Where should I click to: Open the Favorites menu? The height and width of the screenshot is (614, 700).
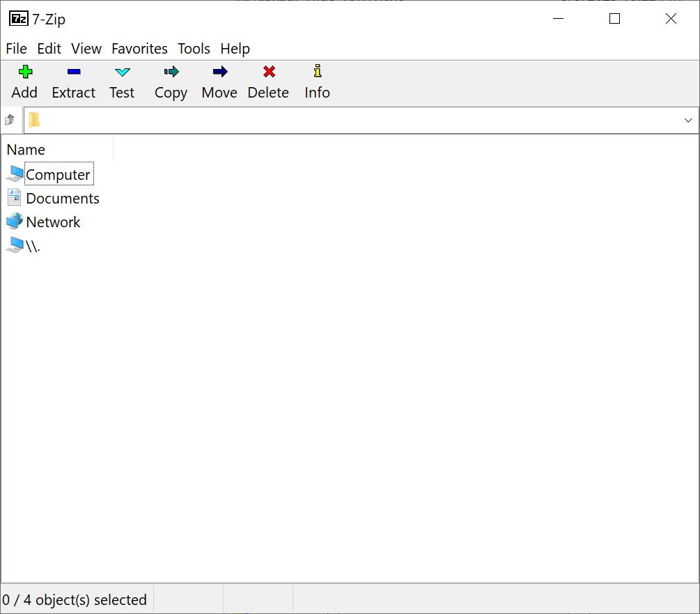[139, 48]
